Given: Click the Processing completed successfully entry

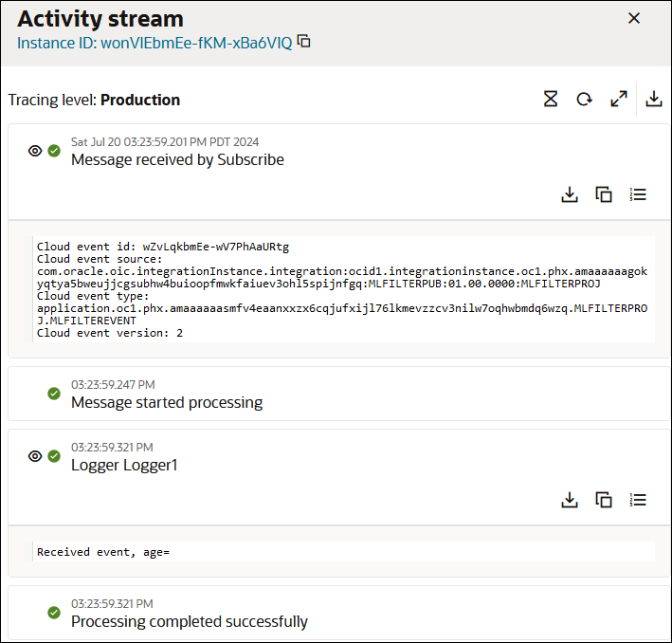Looking at the screenshot, I should pos(190,621).
